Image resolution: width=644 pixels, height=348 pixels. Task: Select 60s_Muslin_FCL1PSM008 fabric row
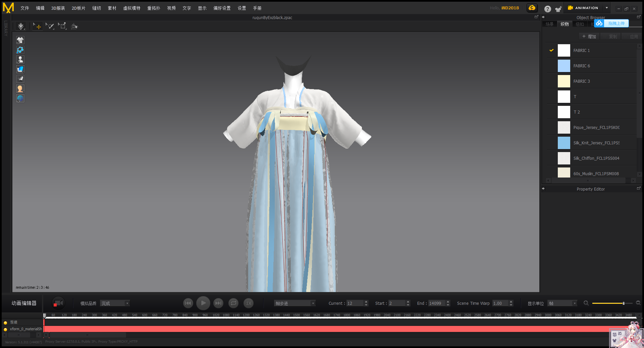pyautogui.click(x=592, y=173)
